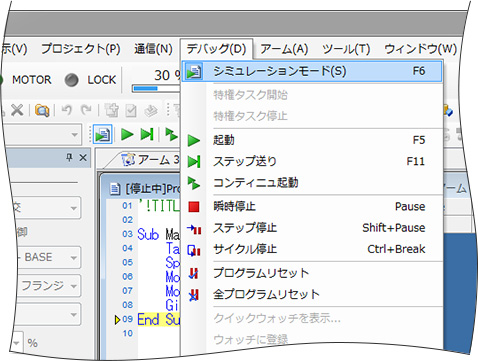478x361 pixels.
Task: Click the [停止中] program window title
Action: coord(153,189)
